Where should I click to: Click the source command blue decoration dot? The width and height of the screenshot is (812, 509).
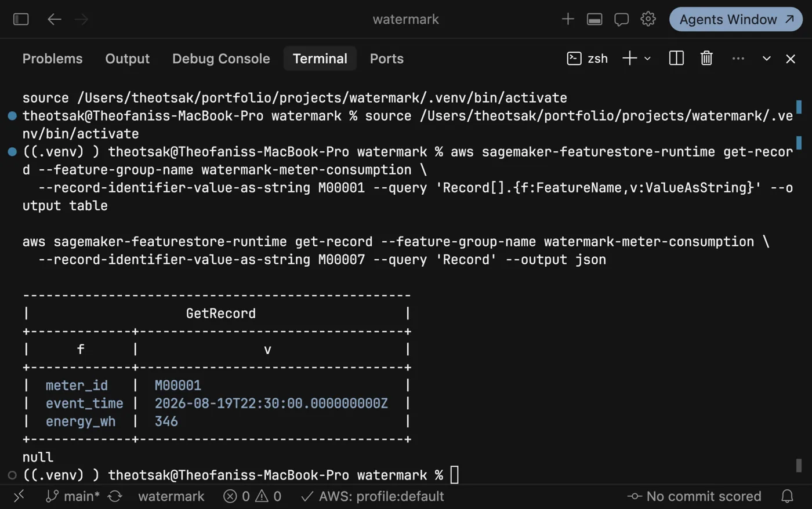12,116
